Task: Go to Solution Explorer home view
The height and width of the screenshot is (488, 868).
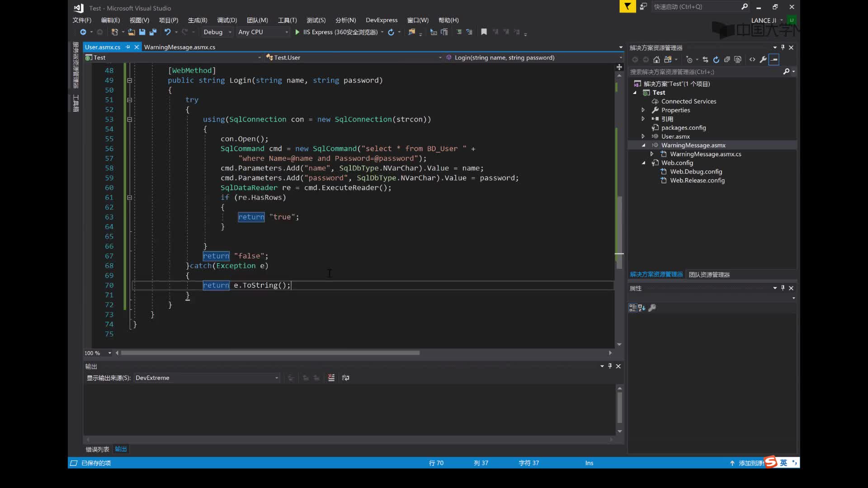Action: tap(656, 60)
